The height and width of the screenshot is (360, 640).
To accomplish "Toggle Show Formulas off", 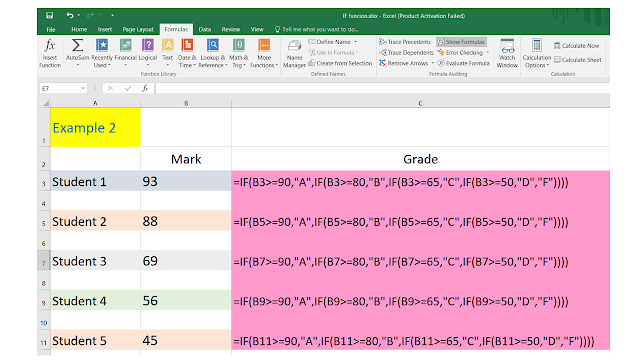I will [x=461, y=42].
